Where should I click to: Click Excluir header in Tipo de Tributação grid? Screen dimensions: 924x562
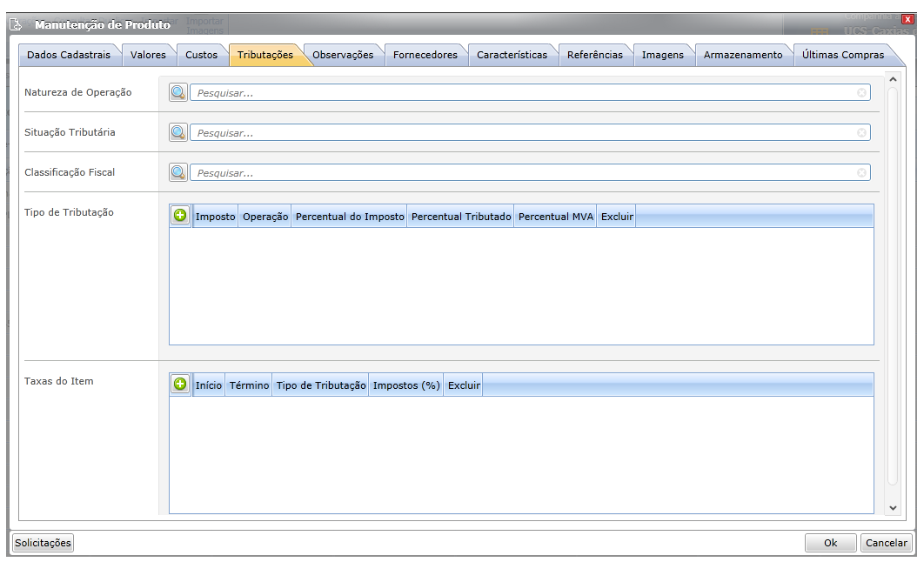tap(617, 217)
